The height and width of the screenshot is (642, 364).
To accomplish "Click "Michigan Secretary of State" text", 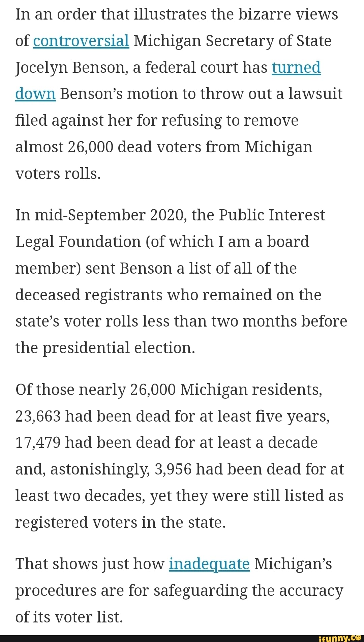I will coord(232,41).
